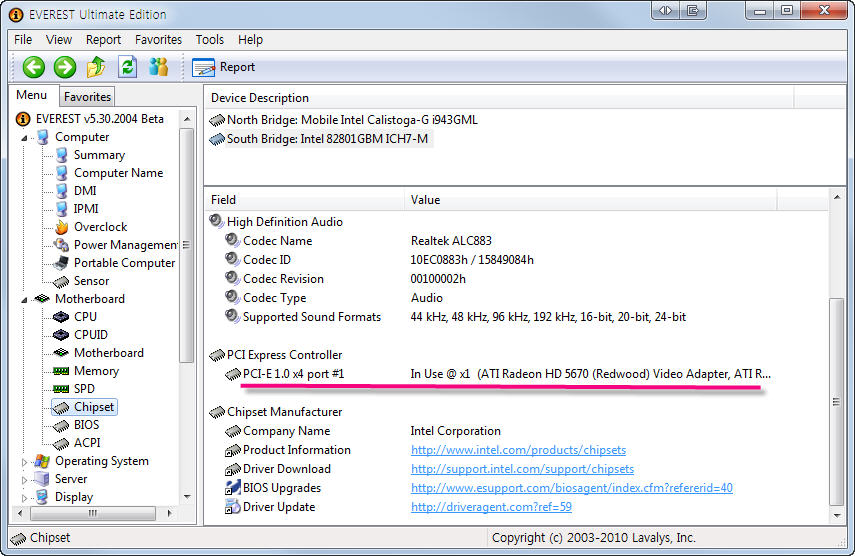
Task: Select the PCI-E 1.0 x4 port #1 row
Action: pyautogui.click(x=293, y=374)
